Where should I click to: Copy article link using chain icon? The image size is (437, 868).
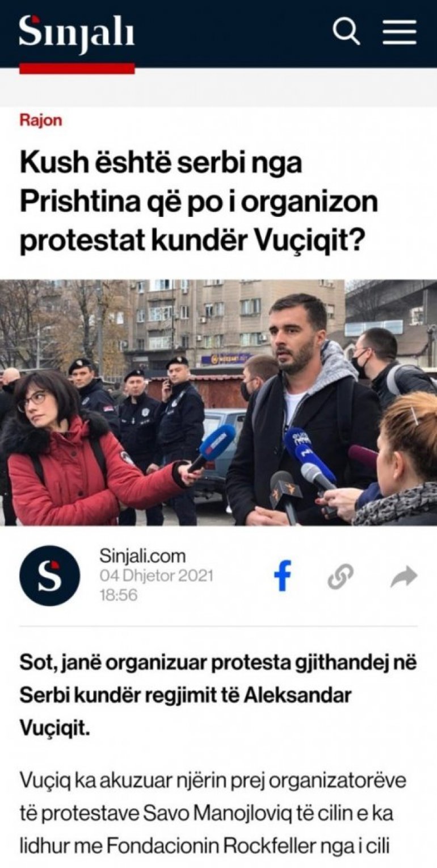(341, 577)
